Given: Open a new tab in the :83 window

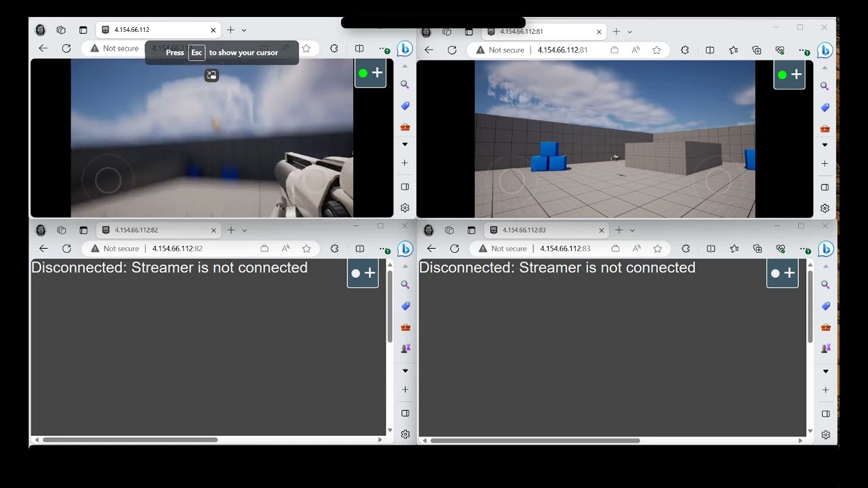Looking at the screenshot, I should pyautogui.click(x=618, y=230).
